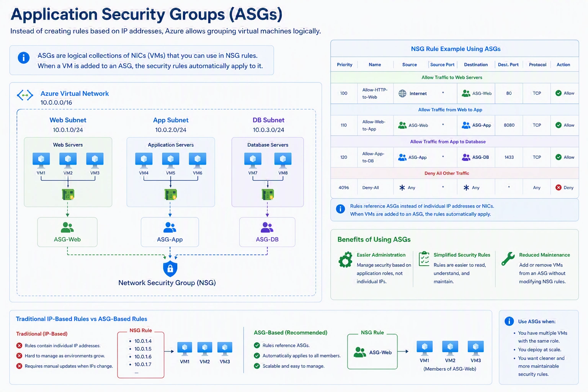Viewport: 588px width, 392px height.
Task: Click the wrench icon beside Reduced Maintenance
Action: coord(508,259)
